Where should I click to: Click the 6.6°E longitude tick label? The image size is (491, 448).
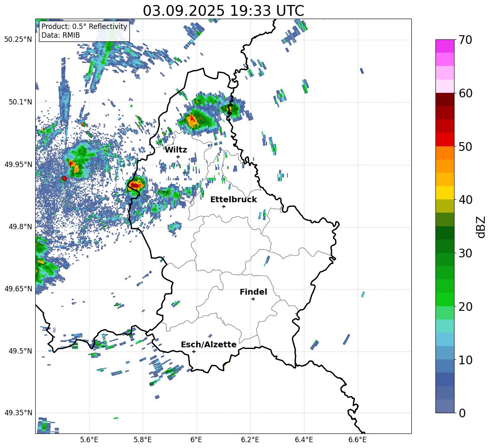click(x=357, y=440)
